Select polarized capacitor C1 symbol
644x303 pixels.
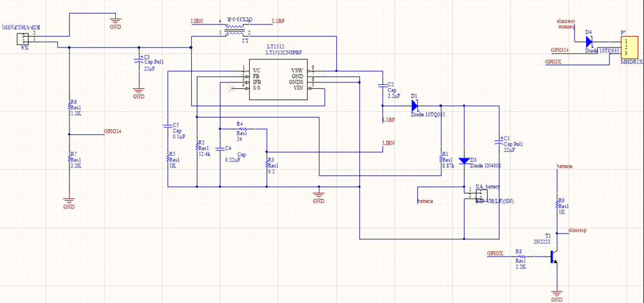500,140
